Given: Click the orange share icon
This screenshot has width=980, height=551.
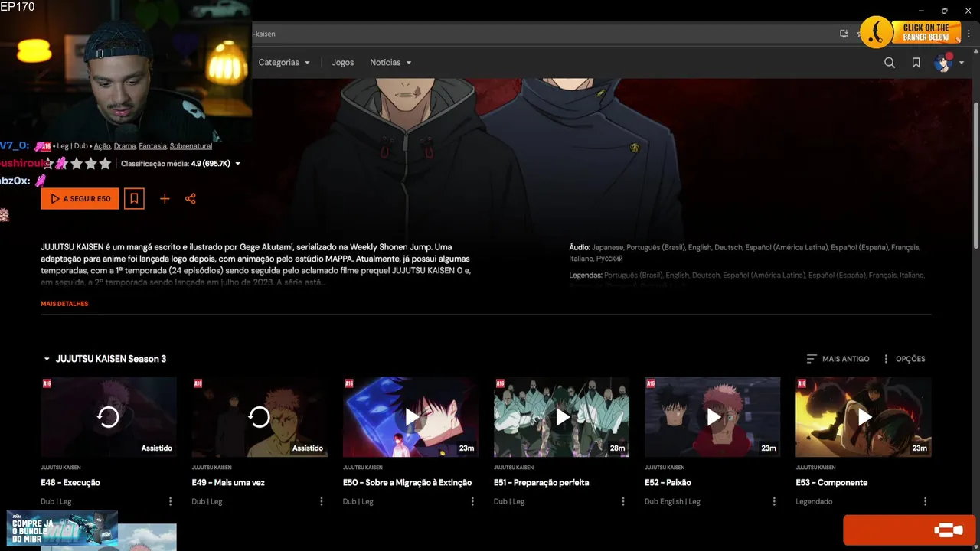Looking at the screenshot, I should (191, 199).
